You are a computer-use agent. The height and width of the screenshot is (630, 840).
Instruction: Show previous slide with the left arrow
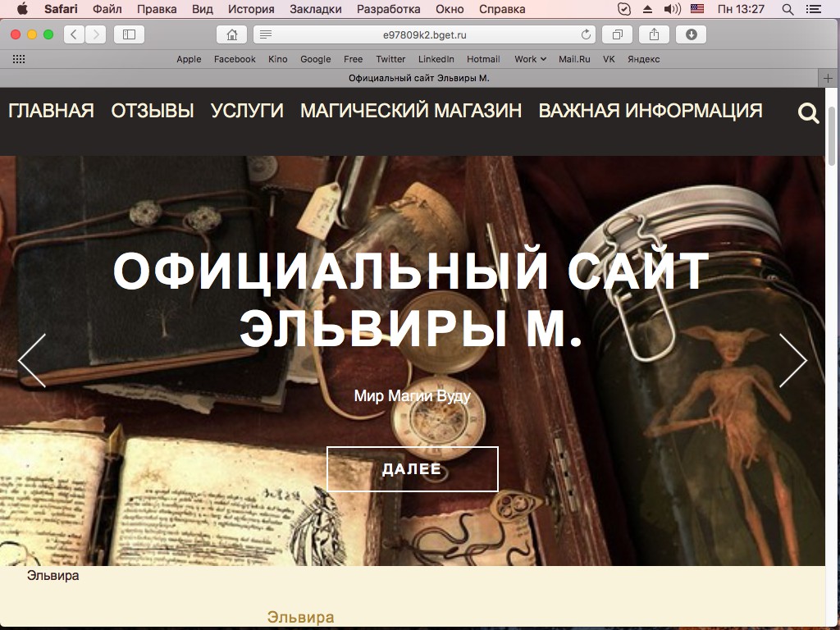point(32,361)
